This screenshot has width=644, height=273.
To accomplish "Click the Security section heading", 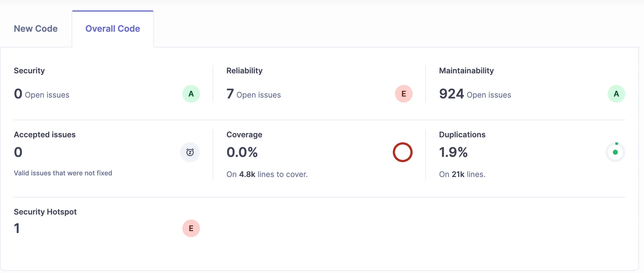I will (29, 70).
